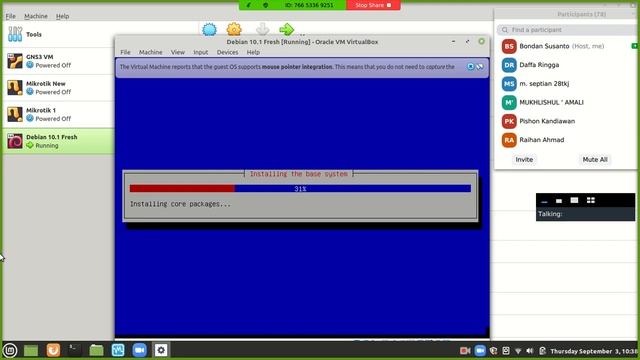Click the installation progress bar at 31%

300,189
